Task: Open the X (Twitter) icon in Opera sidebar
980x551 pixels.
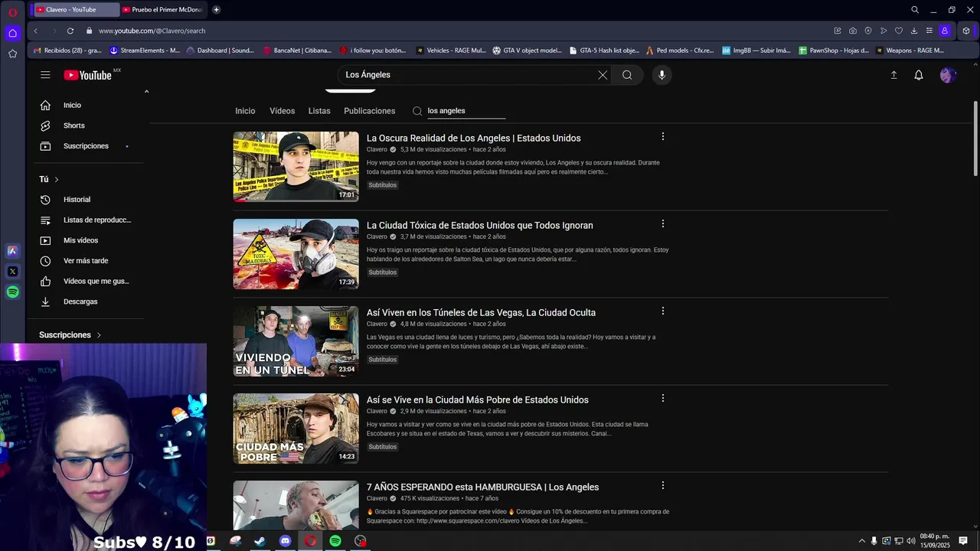Action: click(12, 272)
